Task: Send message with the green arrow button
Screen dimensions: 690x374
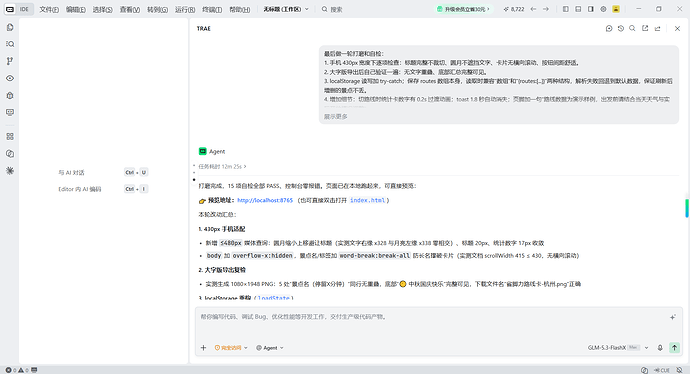Action: click(674, 348)
